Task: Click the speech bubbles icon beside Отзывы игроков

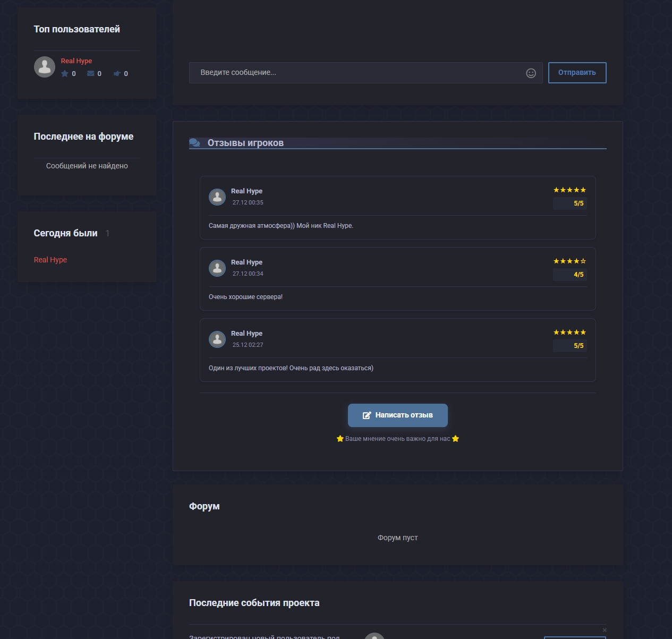Action: pos(195,143)
